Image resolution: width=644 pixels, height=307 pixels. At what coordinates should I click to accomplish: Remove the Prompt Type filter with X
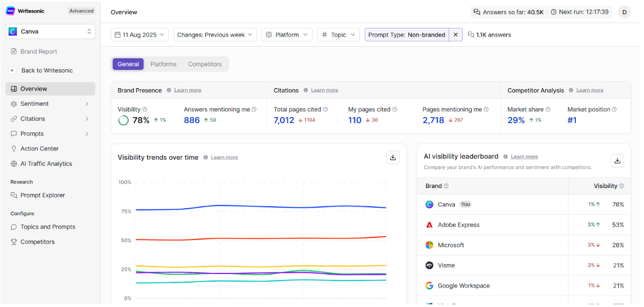[x=456, y=35]
